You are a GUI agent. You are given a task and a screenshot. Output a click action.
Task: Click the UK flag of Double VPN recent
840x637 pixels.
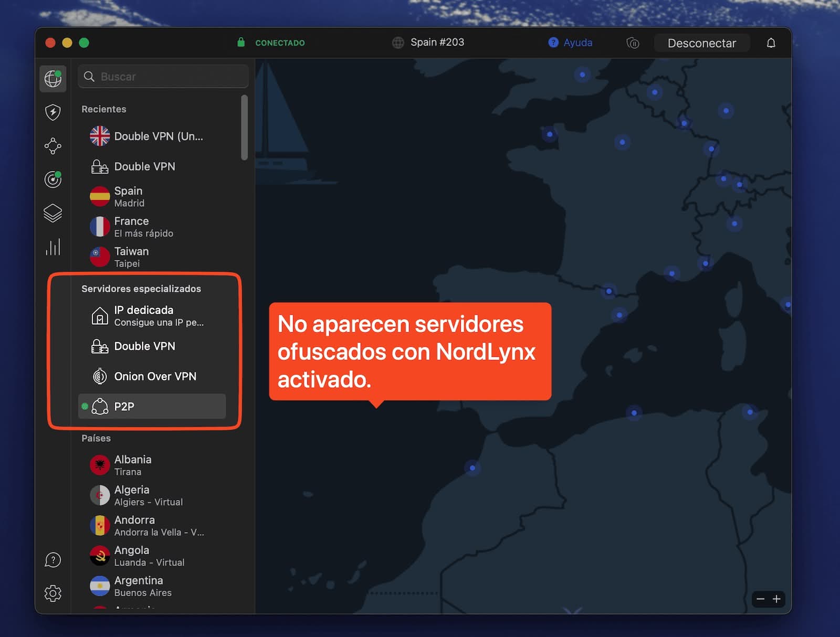pyautogui.click(x=100, y=136)
